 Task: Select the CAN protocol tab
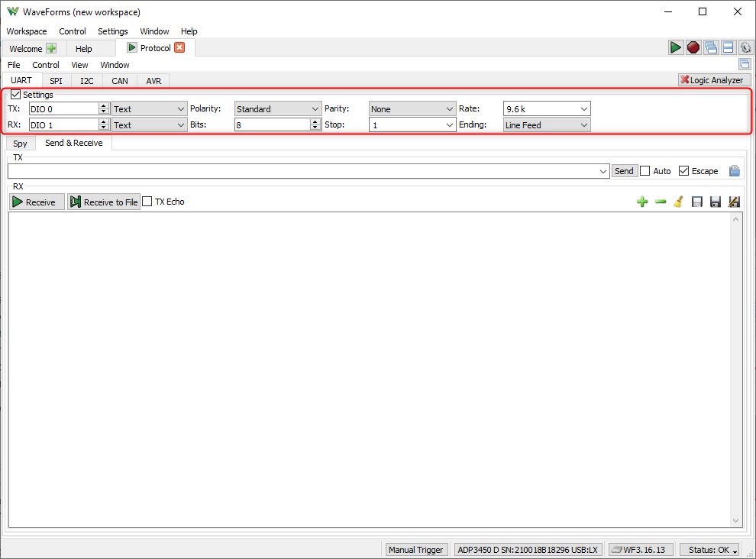point(120,80)
